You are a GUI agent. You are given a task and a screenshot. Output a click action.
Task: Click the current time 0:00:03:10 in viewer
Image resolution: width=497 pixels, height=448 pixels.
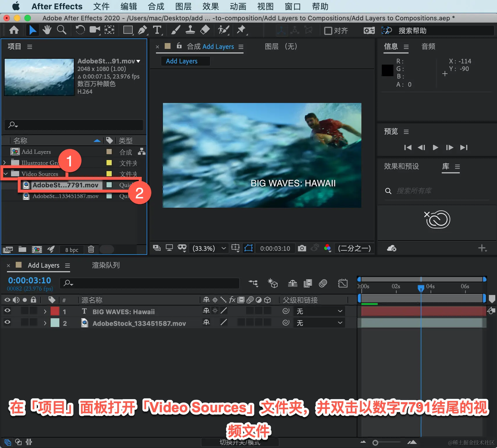click(x=275, y=248)
